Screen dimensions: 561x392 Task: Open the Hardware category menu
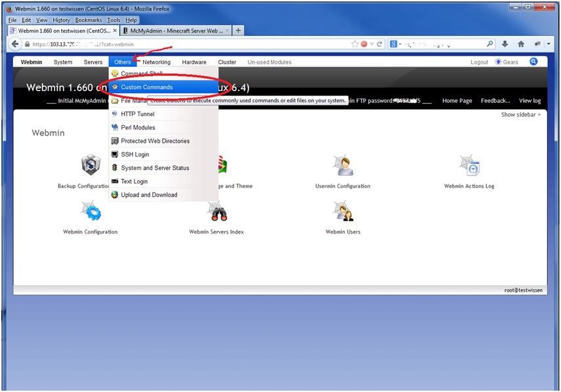[x=194, y=62]
